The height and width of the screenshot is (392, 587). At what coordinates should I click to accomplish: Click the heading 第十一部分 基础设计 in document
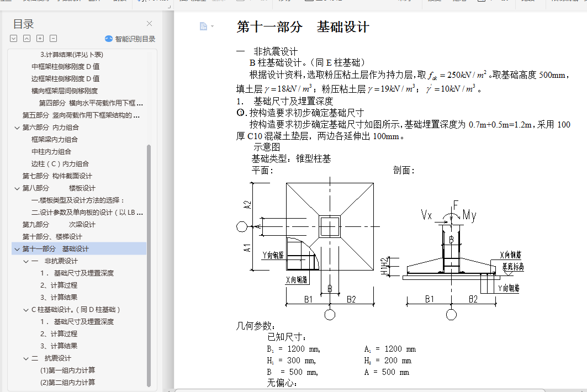(x=303, y=27)
